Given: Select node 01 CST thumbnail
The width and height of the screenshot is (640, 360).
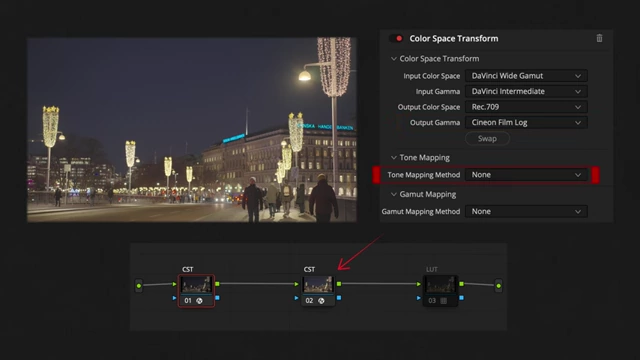Looking at the screenshot, I should click(x=196, y=284).
